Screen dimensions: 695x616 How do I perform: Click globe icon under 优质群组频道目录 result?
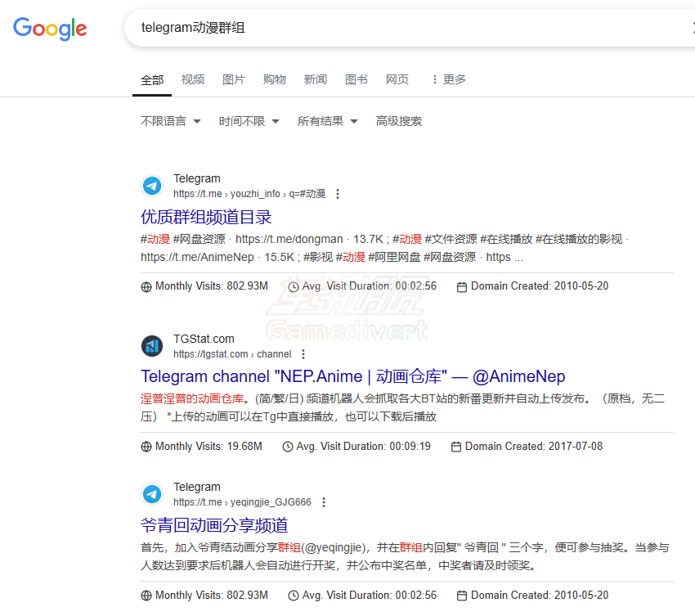coord(146,287)
